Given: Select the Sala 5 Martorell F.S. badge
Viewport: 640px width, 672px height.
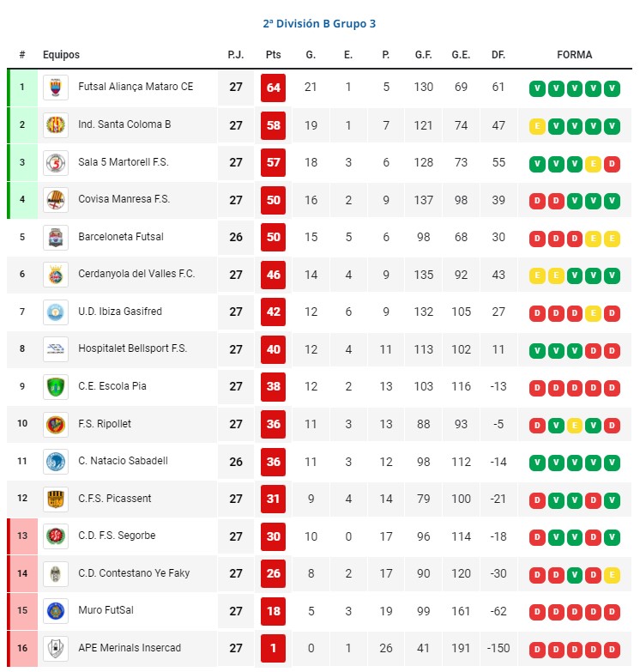Looking at the screenshot, I should pos(56,162).
